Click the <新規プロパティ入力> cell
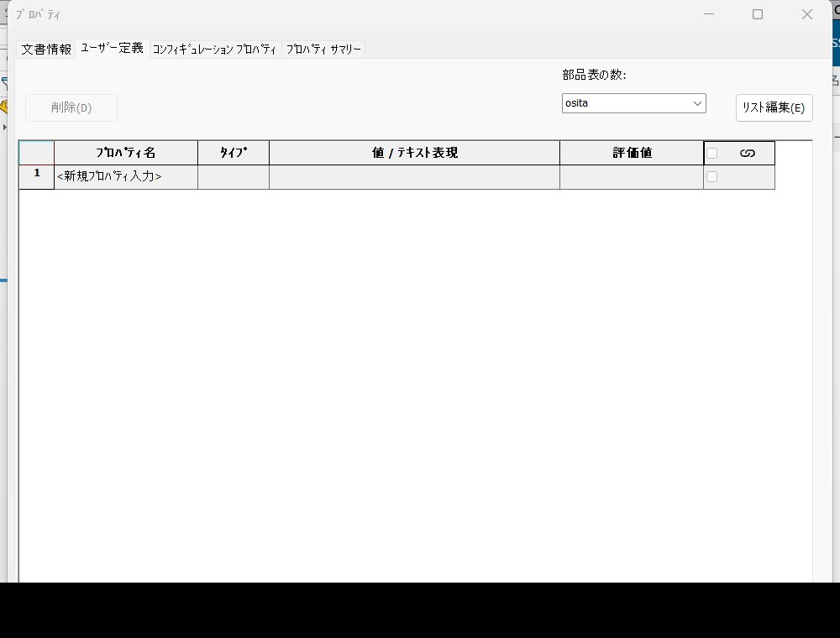The image size is (840, 638). tap(126, 176)
